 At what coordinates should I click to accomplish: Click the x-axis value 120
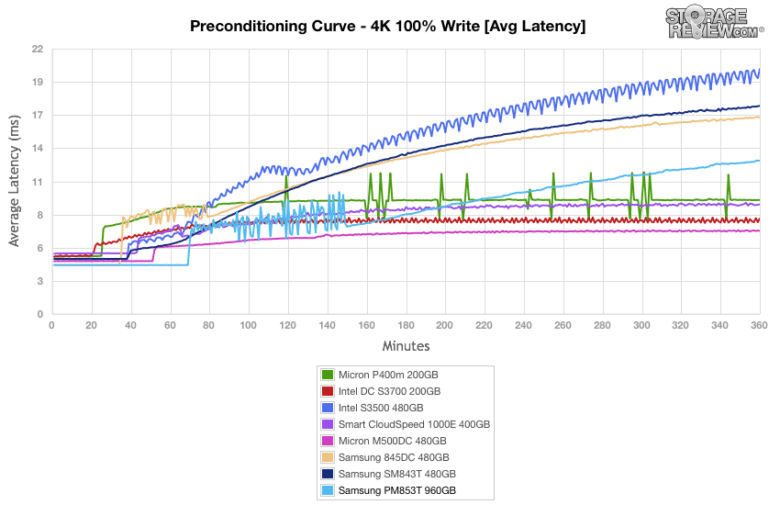(288, 325)
